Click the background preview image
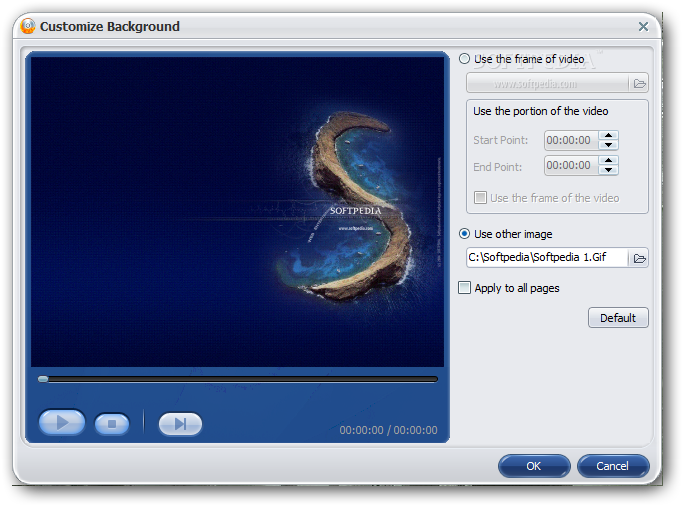The width and height of the screenshot is (683, 506). click(x=237, y=212)
